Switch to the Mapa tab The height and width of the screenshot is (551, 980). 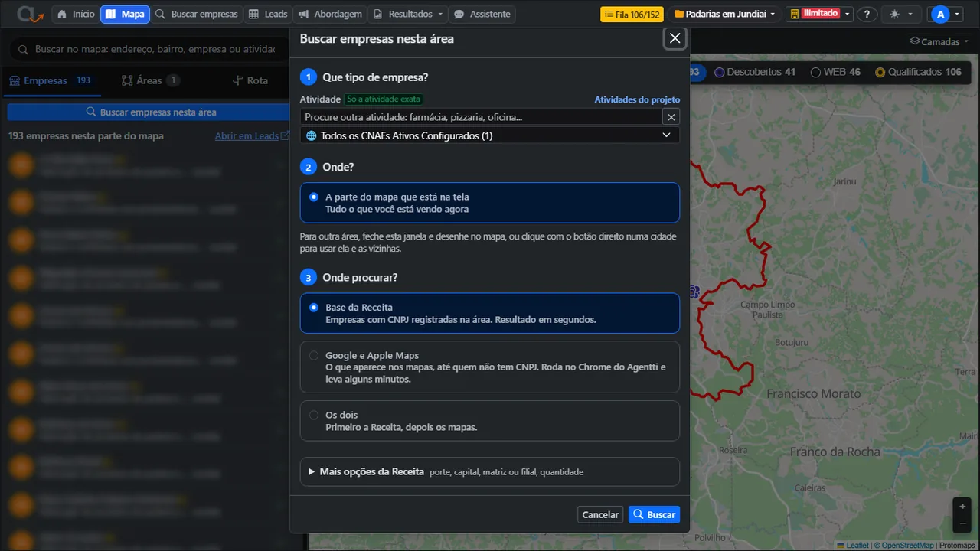pyautogui.click(x=124, y=14)
